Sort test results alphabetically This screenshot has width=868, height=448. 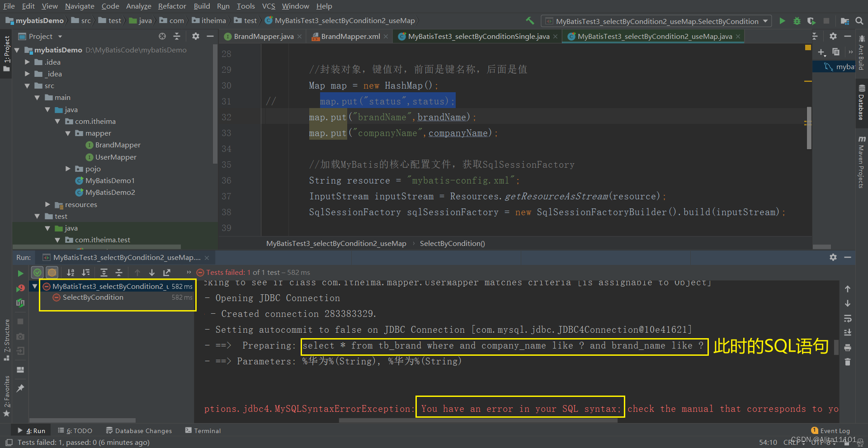coord(71,273)
